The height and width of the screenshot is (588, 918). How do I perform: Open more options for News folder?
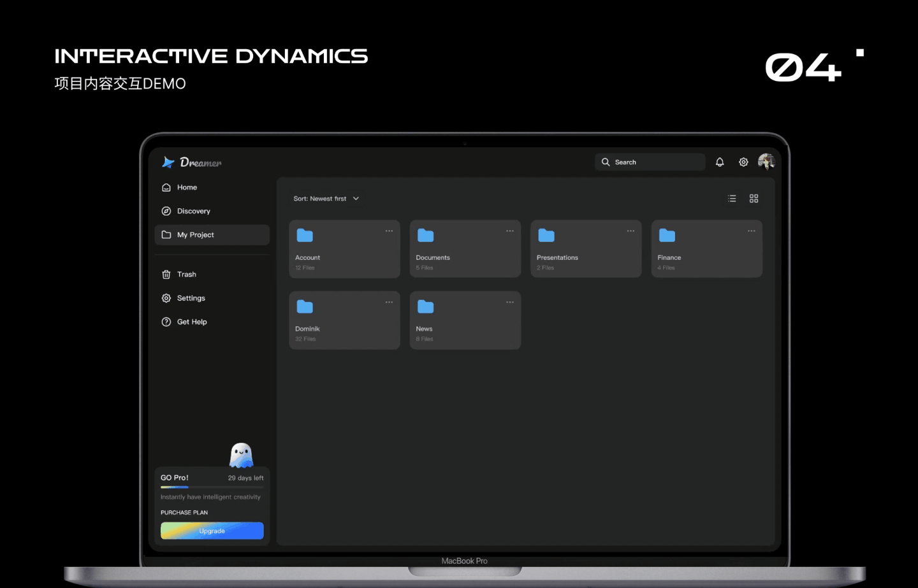click(x=510, y=303)
